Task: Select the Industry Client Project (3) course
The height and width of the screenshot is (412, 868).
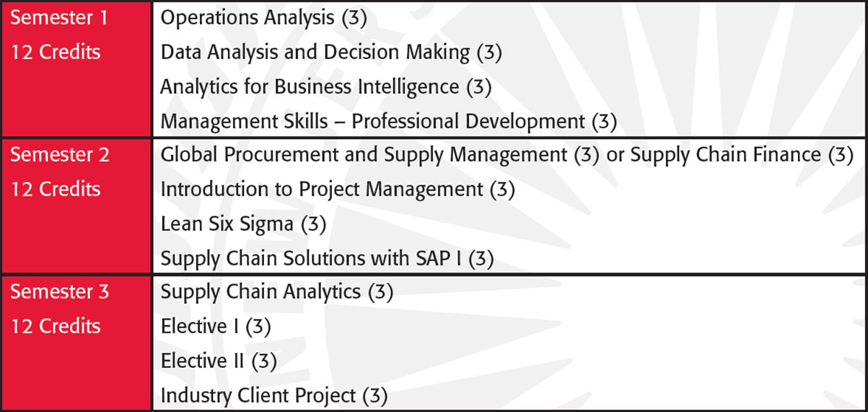Action: coord(273,395)
